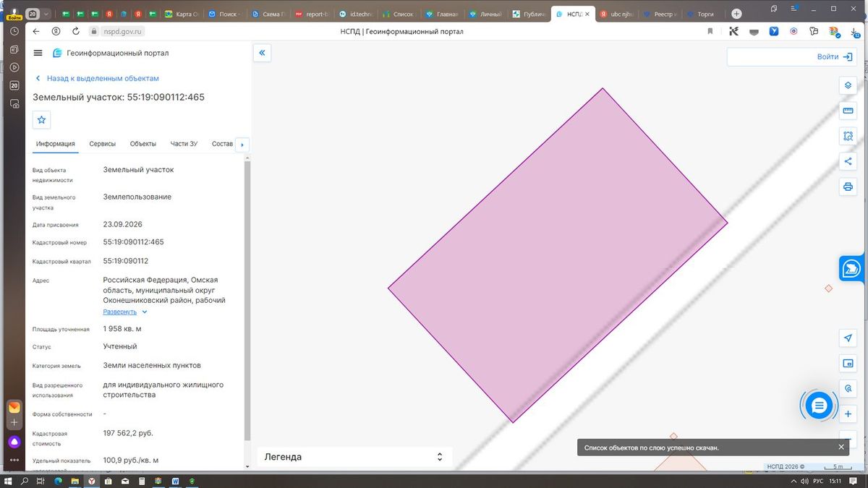Open the map layers panel
This screenshot has height=488, width=868.
[848, 85]
